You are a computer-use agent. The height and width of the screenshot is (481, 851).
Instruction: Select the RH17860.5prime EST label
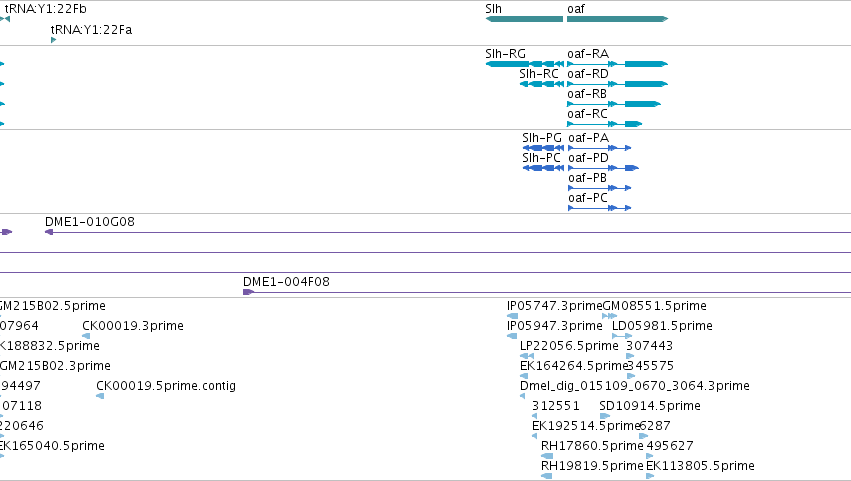pos(592,446)
